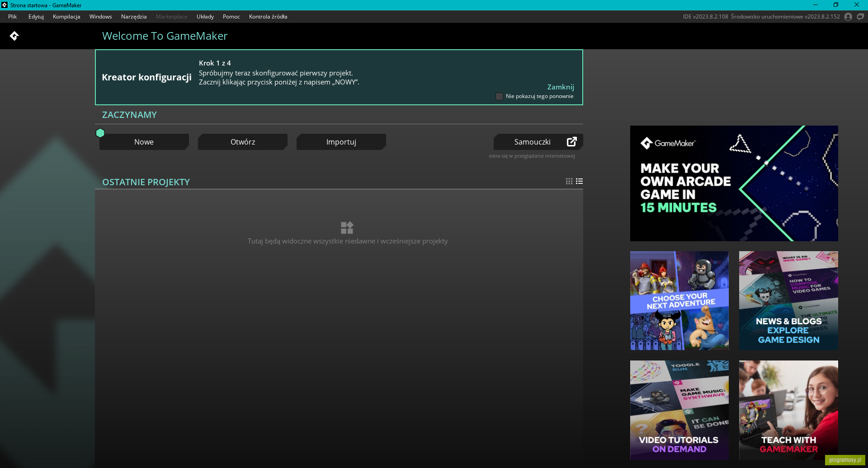Click the Otwórz button
Viewport: 868px width, 468px height.
click(243, 142)
